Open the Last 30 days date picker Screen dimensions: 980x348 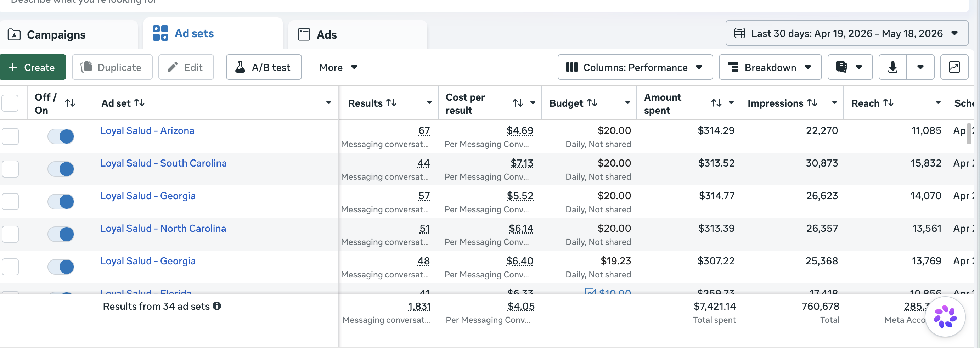[x=847, y=33]
